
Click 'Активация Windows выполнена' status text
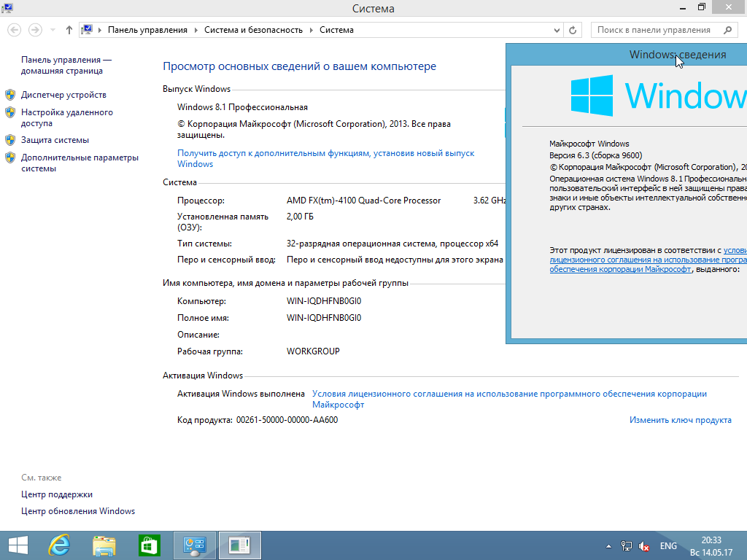tap(241, 394)
